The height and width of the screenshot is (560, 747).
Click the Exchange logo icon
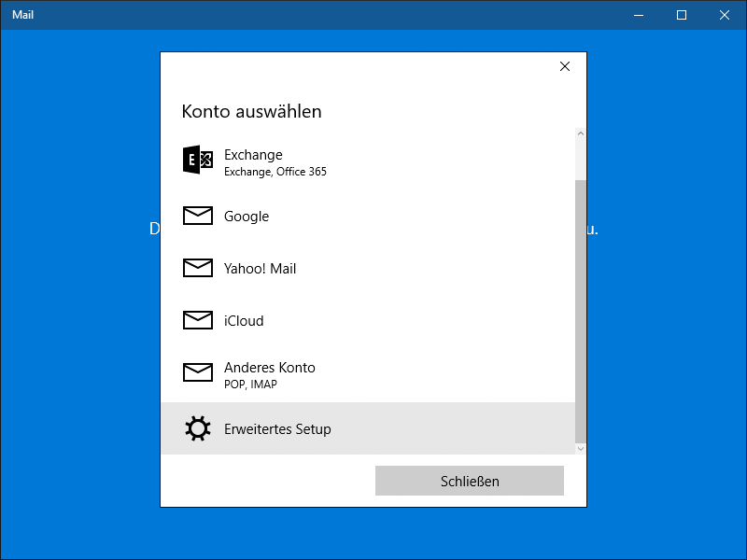click(x=198, y=160)
